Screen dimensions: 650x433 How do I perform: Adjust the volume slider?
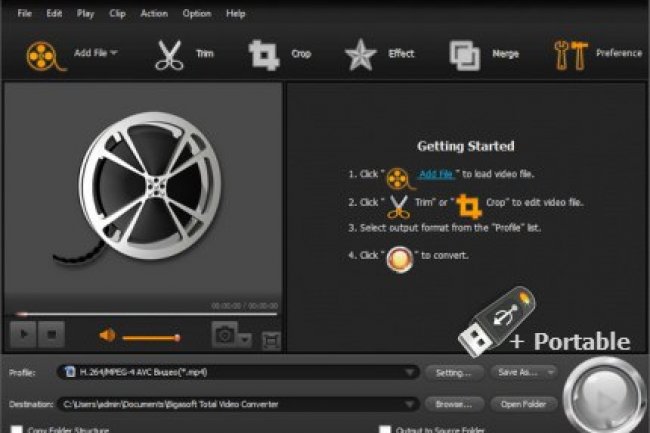(150, 337)
